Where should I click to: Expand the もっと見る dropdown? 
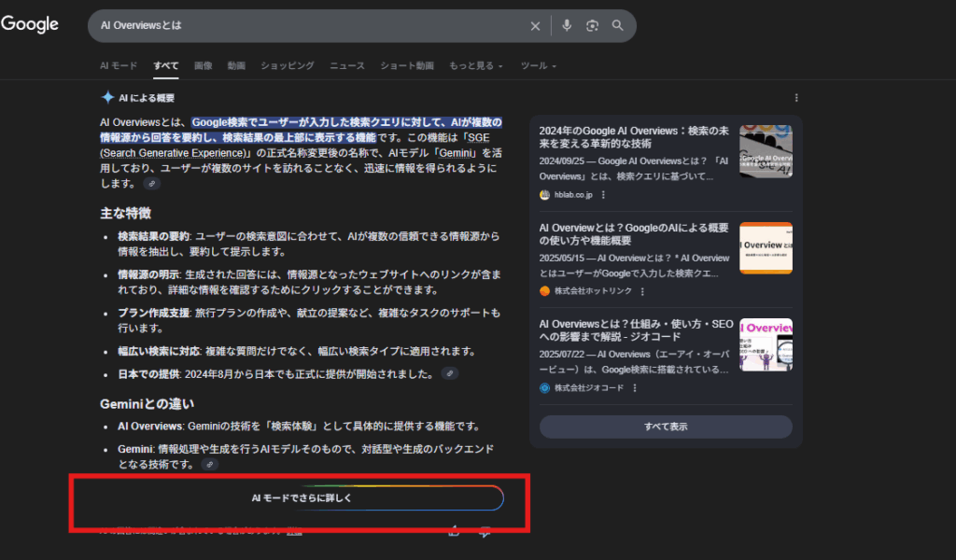[475, 66]
